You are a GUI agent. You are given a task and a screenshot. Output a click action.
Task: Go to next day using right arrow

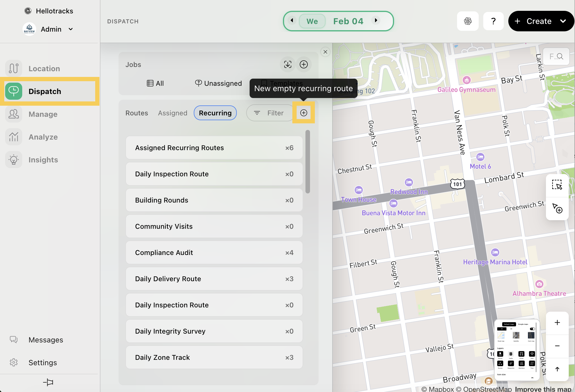pos(376,21)
